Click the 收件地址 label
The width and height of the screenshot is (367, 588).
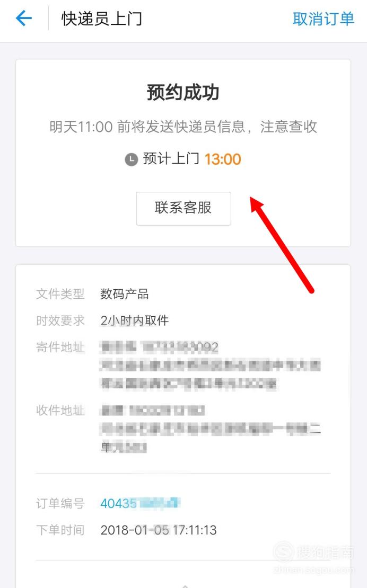coord(60,410)
